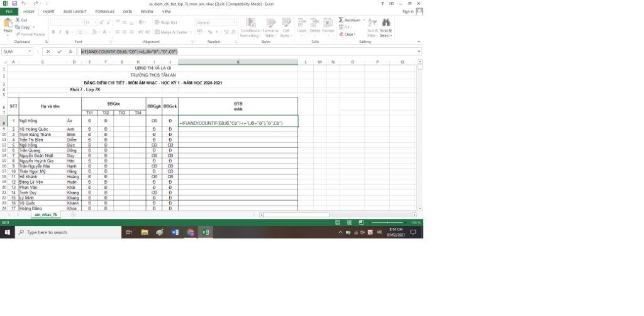
Task: Open Find & Select binoculars menu
Action: [386, 28]
